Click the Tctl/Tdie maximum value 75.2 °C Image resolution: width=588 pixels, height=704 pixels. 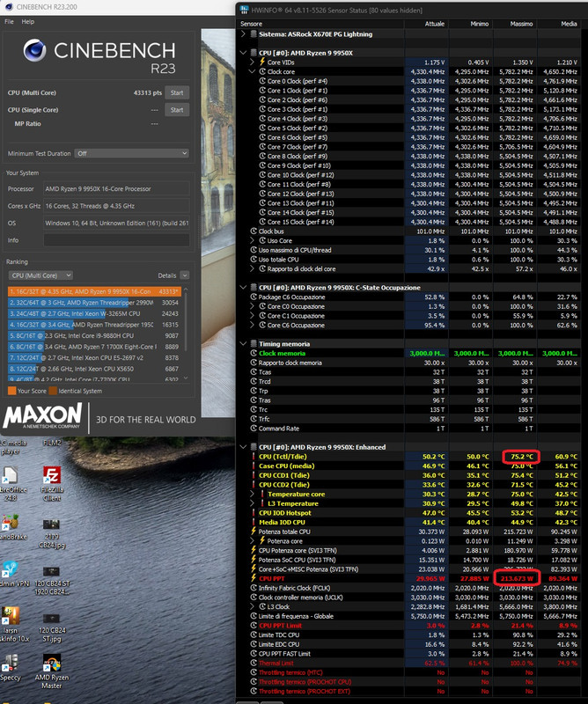point(521,457)
